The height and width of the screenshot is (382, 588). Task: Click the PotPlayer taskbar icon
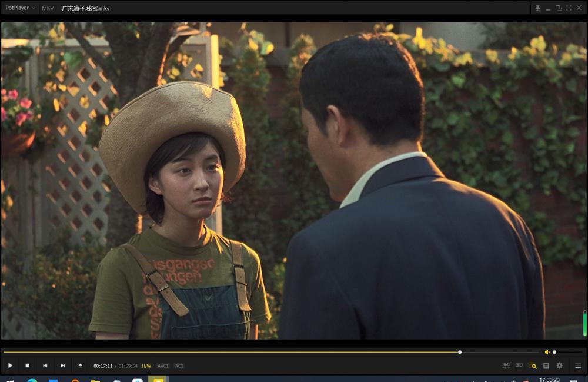click(x=158, y=380)
